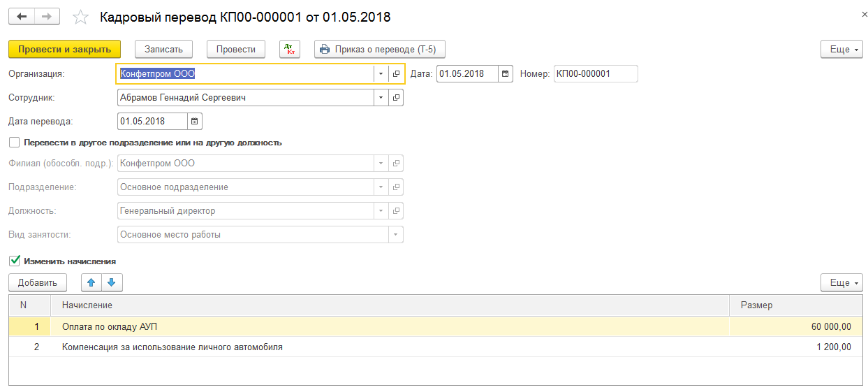Add document to favorites with star icon

81,16
